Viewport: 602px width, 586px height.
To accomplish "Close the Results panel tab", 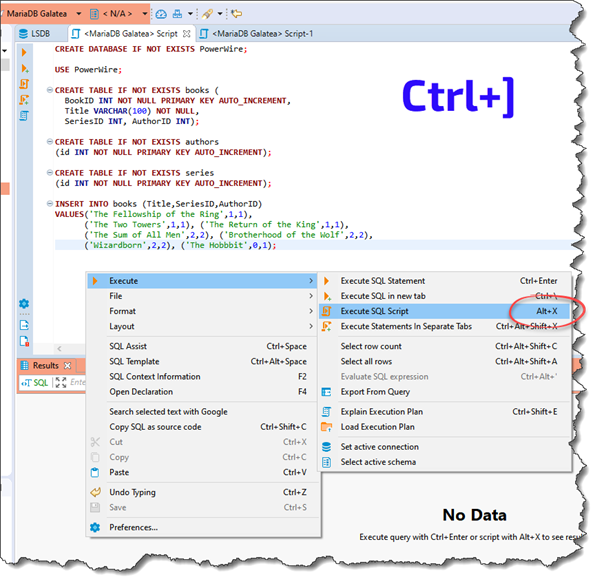I will pyautogui.click(x=69, y=366).
